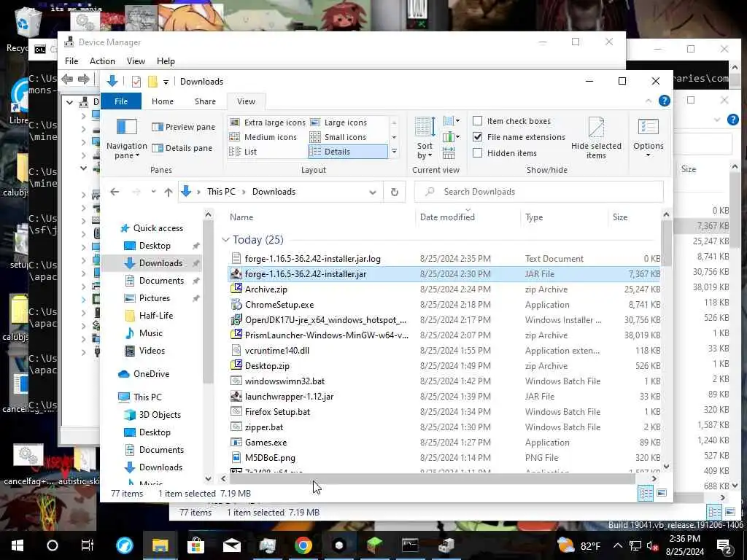Open Microsoft Store from taskbar

[196, 545]
